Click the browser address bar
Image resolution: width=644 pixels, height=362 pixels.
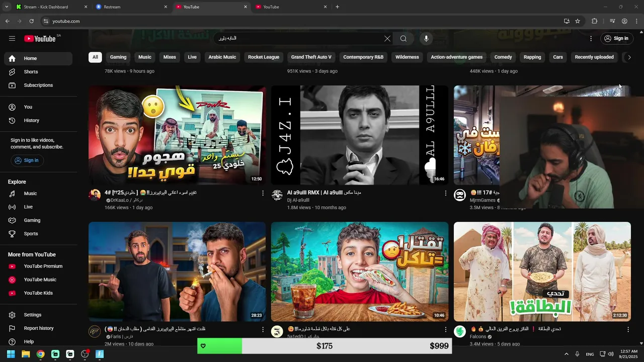(x=302, y=21)
